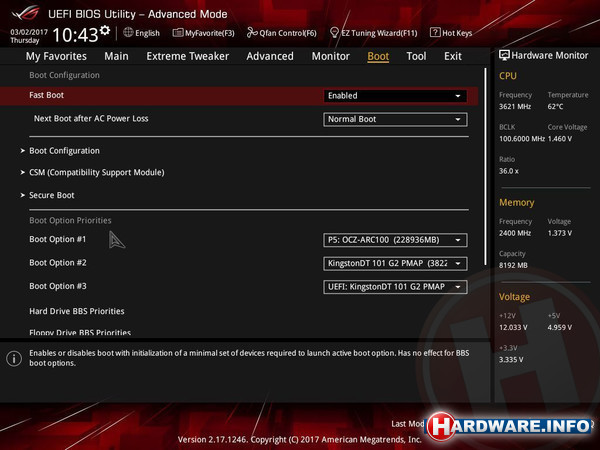Click the settings gear next to the clock
600x450 pixels.
(x=105, y=30)
